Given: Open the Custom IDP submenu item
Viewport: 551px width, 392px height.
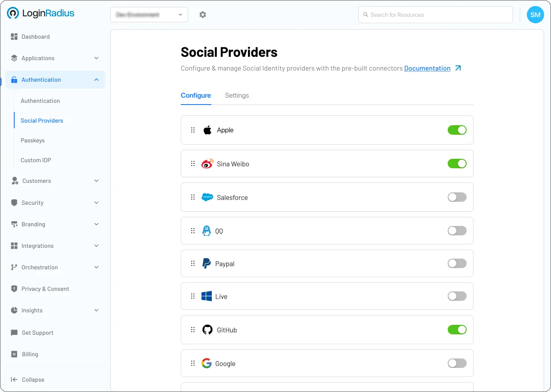Looking at the screenshot, I should [x=36, y=160].
